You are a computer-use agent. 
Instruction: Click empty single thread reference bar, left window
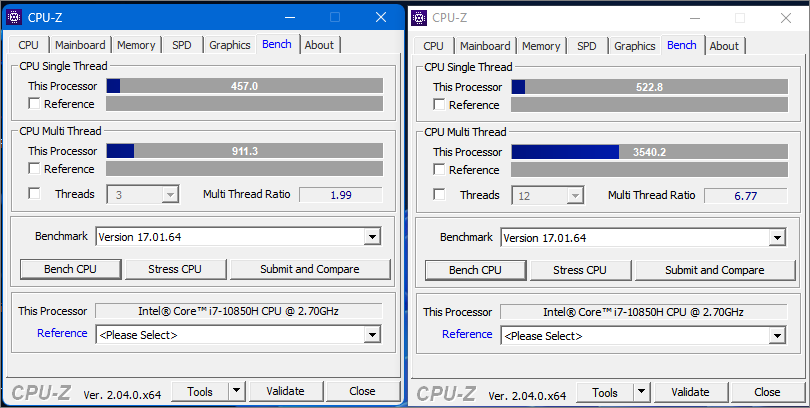pyautogui.click(x=245, y=104)
